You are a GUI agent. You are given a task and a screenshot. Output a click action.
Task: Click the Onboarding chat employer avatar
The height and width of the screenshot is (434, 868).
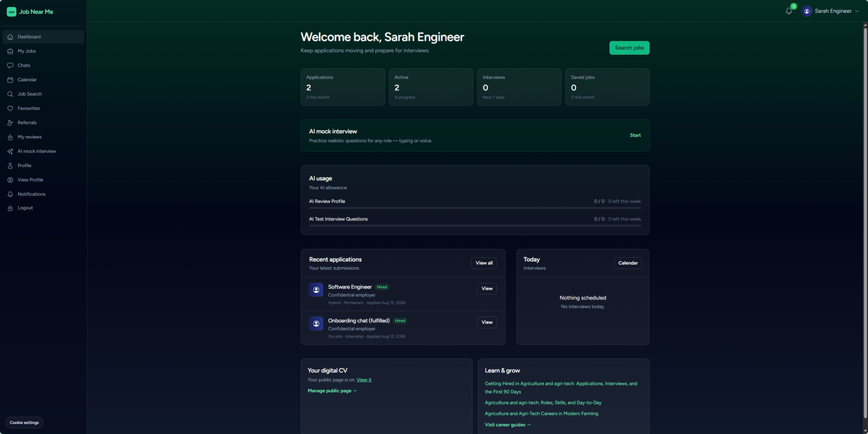coord(316,323)
